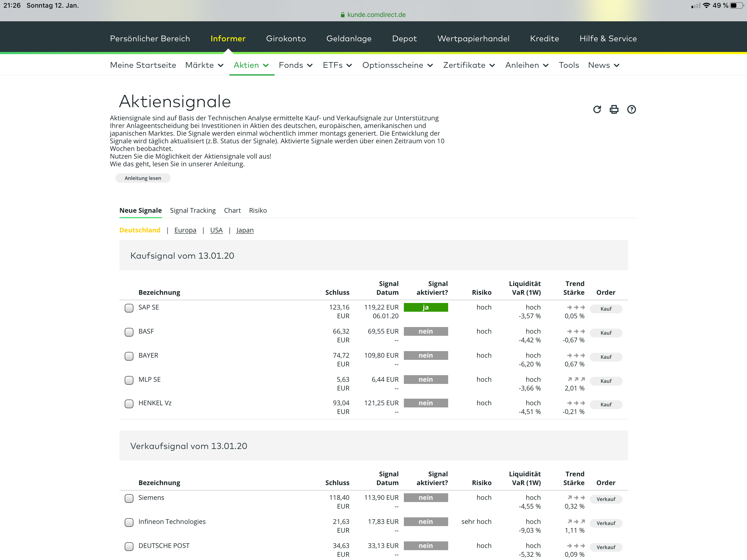Viewport: 747px width, 560px height.
Task: Select the Infineon Technologies checkbox
Action: [129, 523]
